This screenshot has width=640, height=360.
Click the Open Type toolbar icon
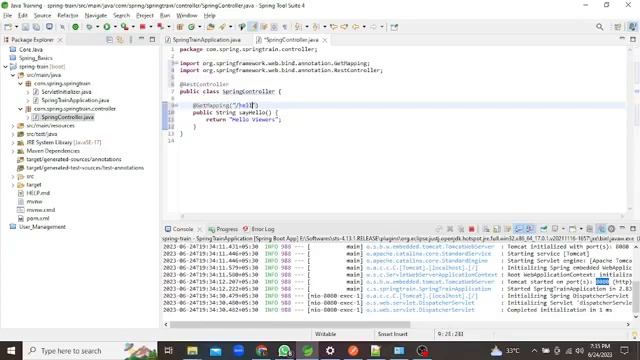pos(211,27)
